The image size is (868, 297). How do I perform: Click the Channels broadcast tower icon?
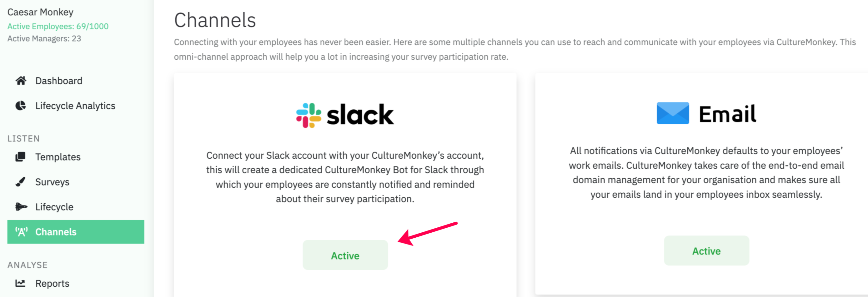coord(21,232)
